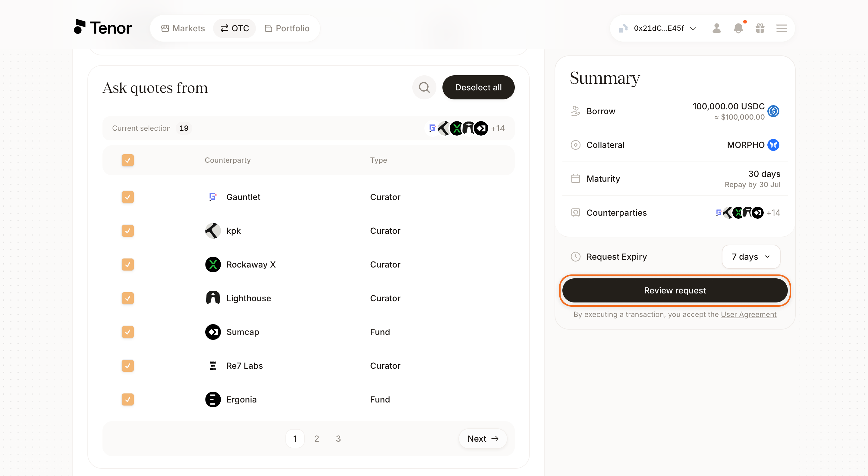Viewport: 868px width, 476px height.
Task: Open the User Agreement link
Action: 748,314
